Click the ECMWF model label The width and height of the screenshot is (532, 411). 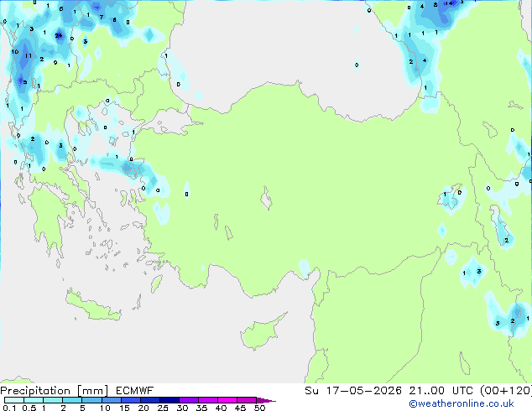[x=135, y=391]
